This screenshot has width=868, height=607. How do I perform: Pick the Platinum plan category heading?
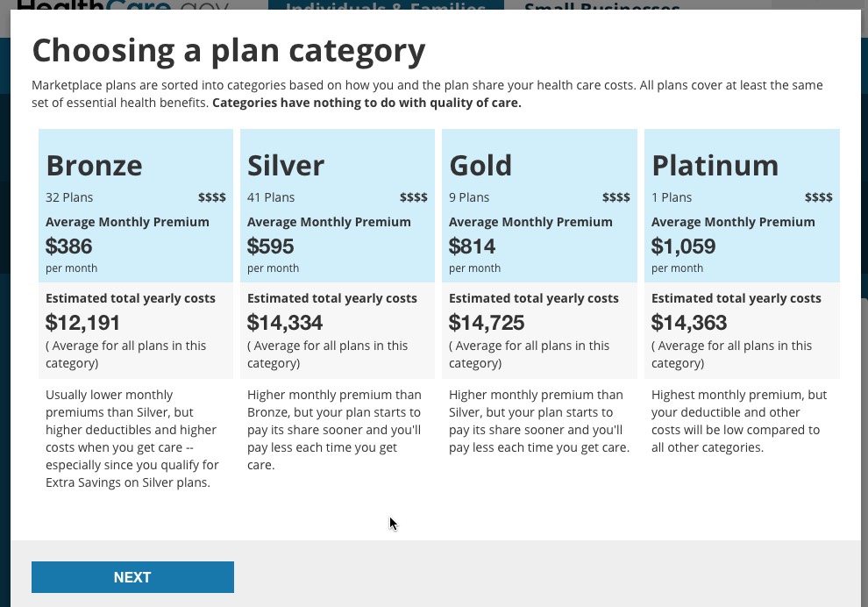pos(715,166)
